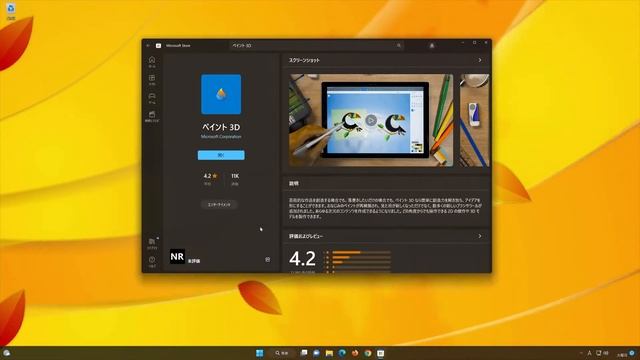640x360 pixels.
Task: Show hidden system tray icons
Action: pos(581,353)
